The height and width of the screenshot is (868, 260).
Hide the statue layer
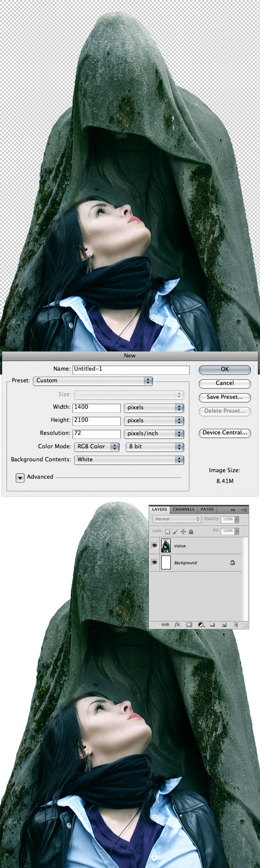(x=154, y=546)
